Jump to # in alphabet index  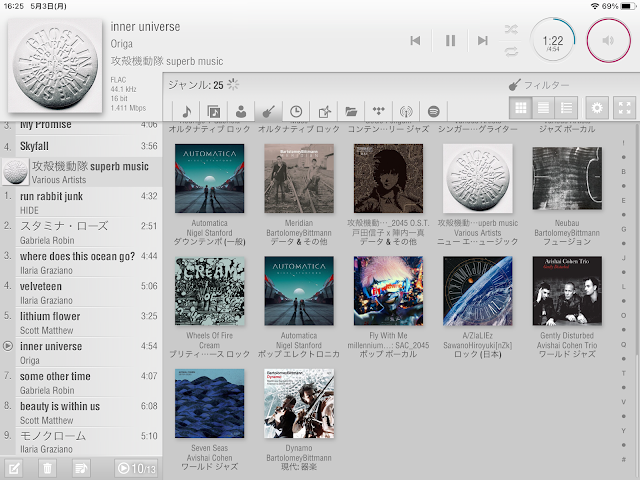tap(623, 460)
